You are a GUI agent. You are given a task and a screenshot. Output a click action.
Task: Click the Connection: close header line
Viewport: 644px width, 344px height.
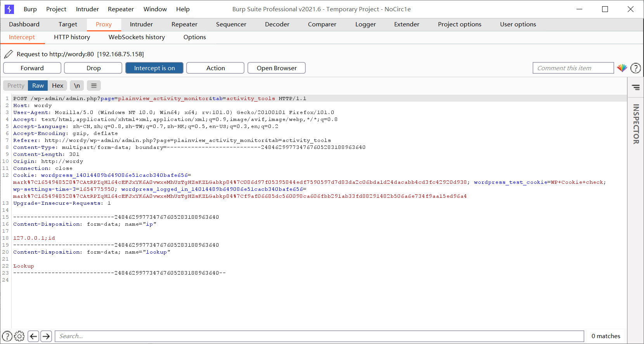[x=43, y=168]
